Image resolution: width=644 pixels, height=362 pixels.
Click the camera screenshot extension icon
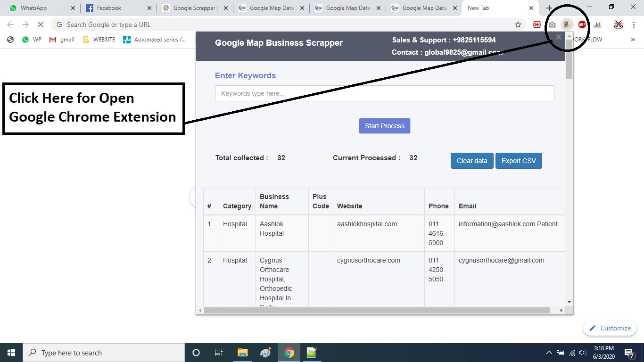[552, 25]
